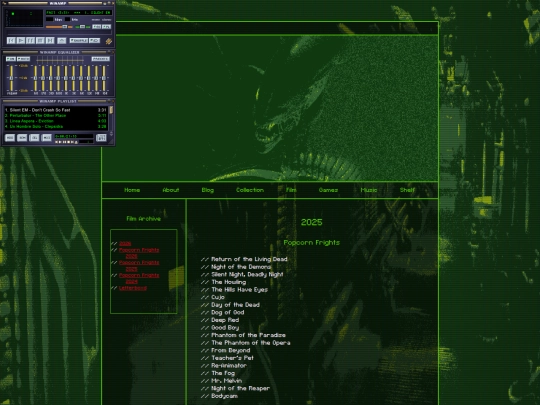Open the playlist ADD menu

[10, 137]
